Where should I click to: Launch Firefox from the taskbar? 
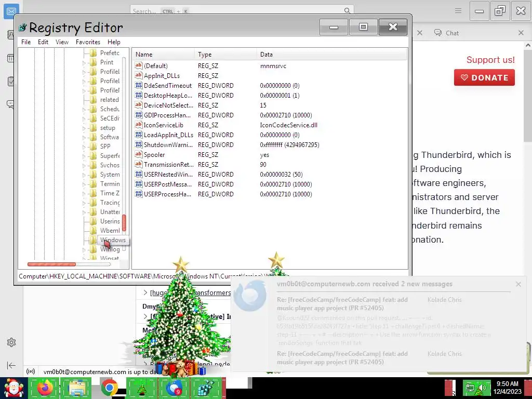coord(45,388)
